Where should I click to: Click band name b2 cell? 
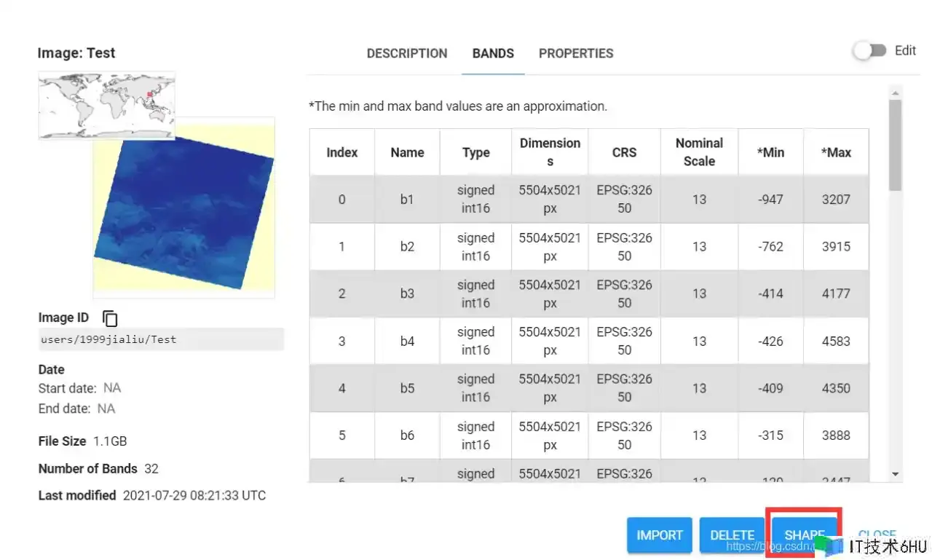tap(407, 246)
